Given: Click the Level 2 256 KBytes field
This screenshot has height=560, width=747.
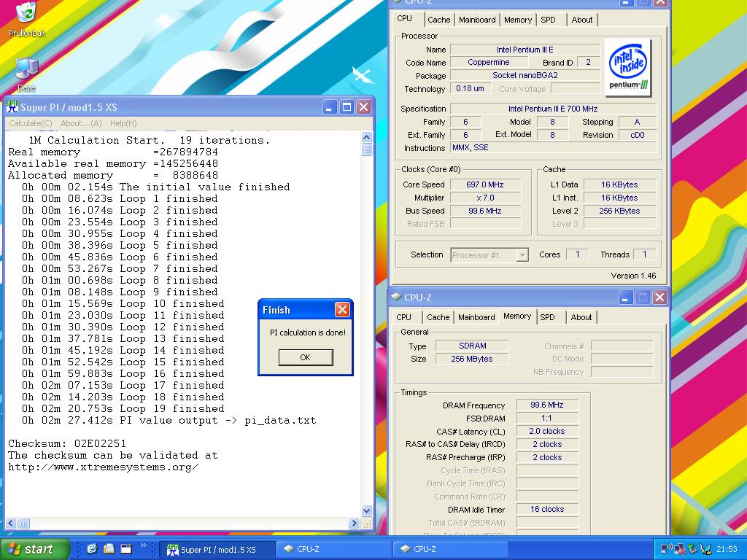Looking at the screenshot, I should pos(619,211).
